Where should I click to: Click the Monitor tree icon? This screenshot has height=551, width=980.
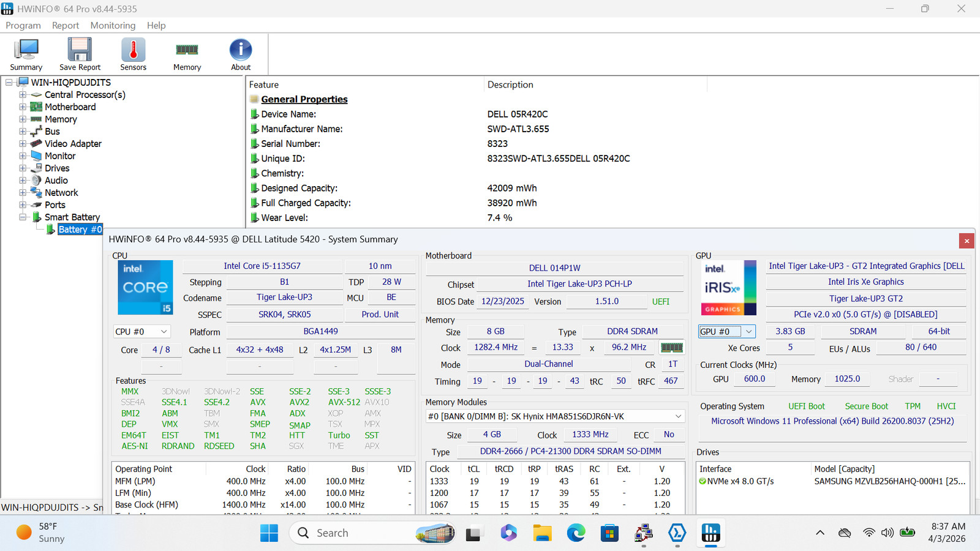[x=37, y=156]
